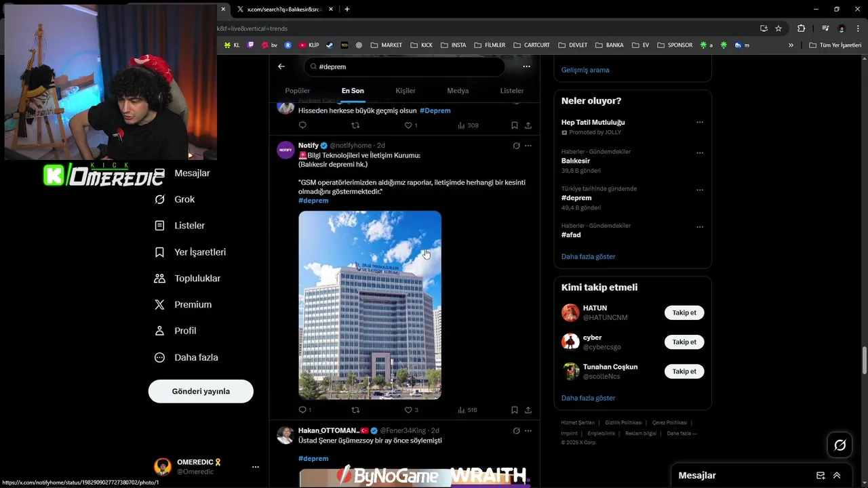Switch to the Popüler tab
The height and width of the screenshot is (488, 868).
coord(297,91)
